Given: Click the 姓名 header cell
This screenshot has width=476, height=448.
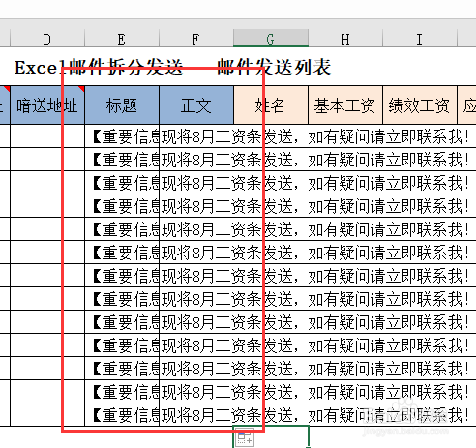Looking at the screenshot, I should pyautogui.click(x=271, y=105).
